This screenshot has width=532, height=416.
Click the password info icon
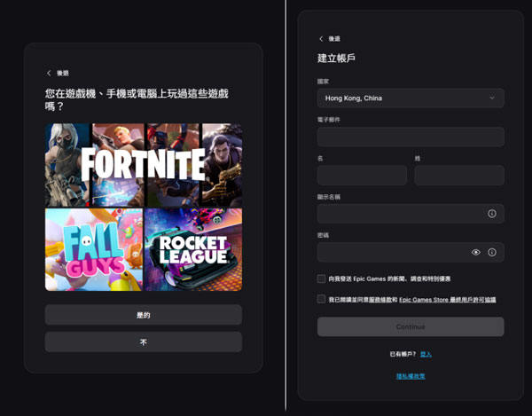(x=492, y=252)
